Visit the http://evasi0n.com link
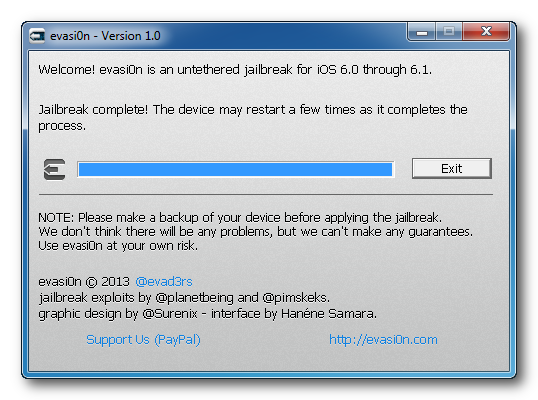Screen dimensions: 538x400 (x=383, y=340)
